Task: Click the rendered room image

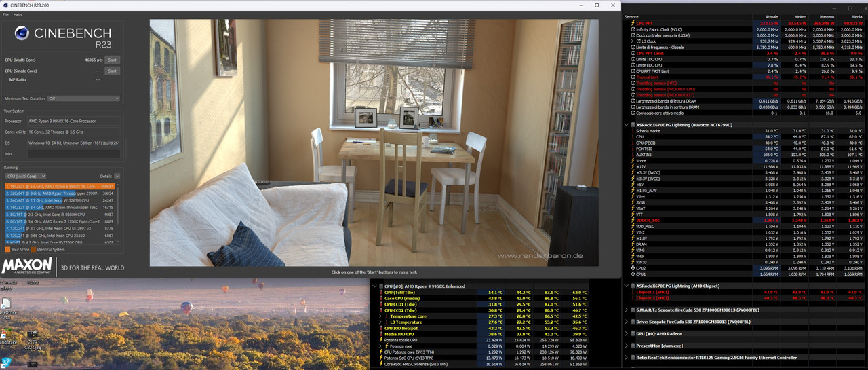Action: click(374, 142)
